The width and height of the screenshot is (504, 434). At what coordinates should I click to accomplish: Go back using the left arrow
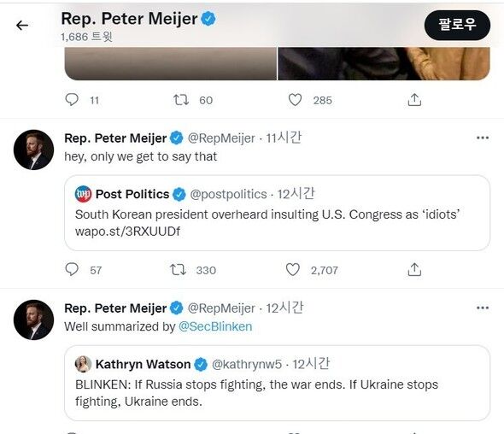pos(22,25)
